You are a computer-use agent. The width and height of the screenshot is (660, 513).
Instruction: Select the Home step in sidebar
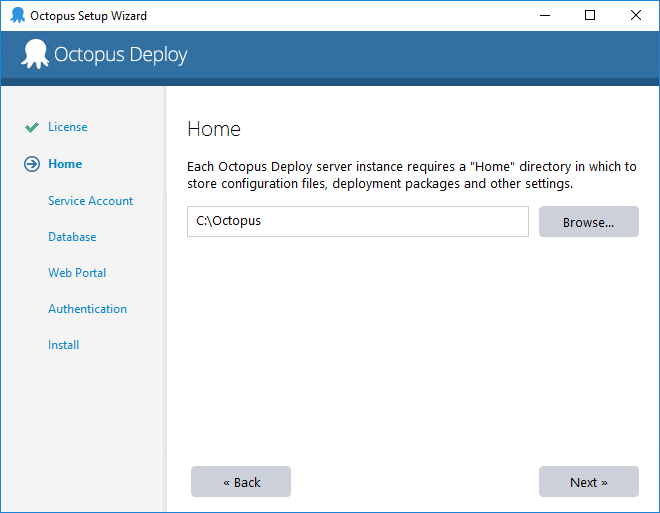coord(65,164)
